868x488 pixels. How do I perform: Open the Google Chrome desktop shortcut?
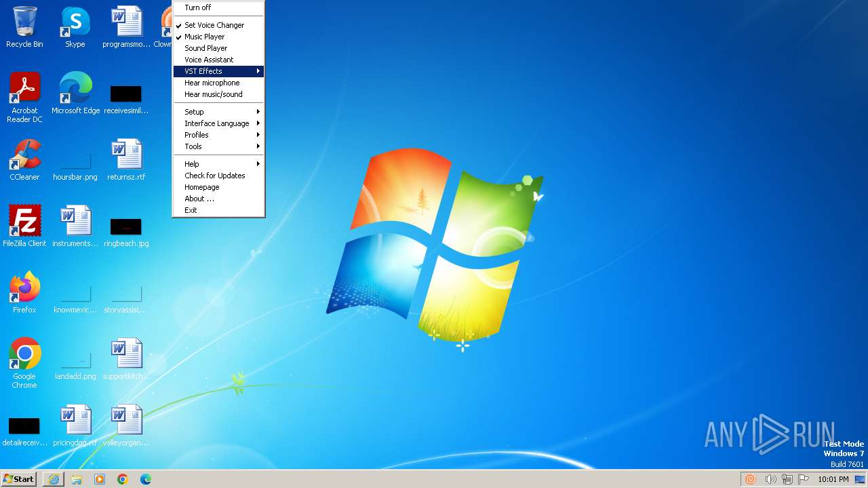24,363
